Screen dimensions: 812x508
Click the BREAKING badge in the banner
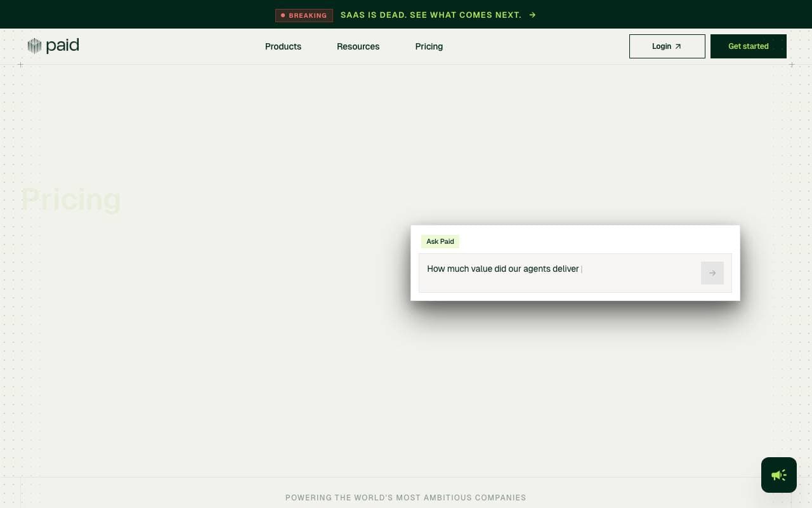[304, 15]
